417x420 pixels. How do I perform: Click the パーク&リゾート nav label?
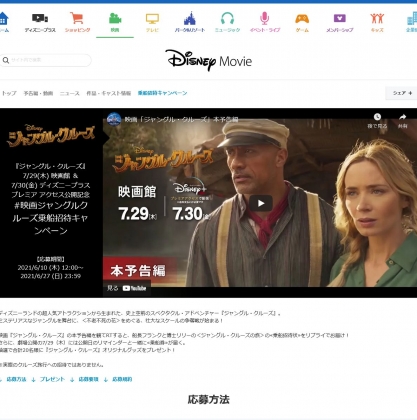[190, 30]
